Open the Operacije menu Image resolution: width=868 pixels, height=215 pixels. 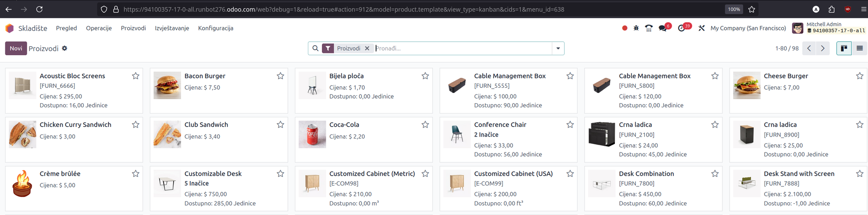(x=99, y=28)
